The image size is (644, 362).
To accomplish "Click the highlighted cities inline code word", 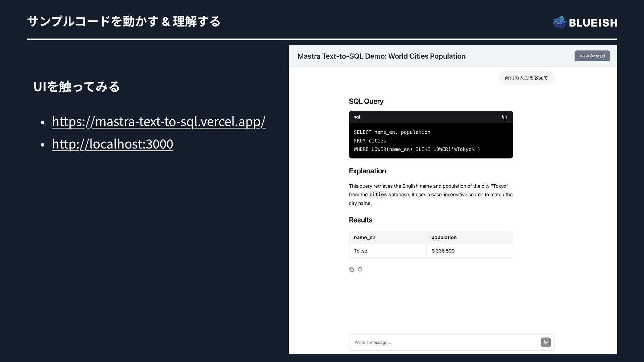I will 378,194.
